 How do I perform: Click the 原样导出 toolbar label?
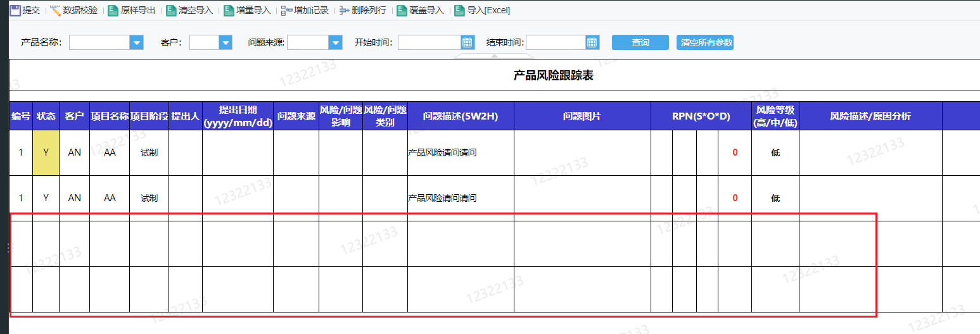pyautogui.click(x=138, y=11)
